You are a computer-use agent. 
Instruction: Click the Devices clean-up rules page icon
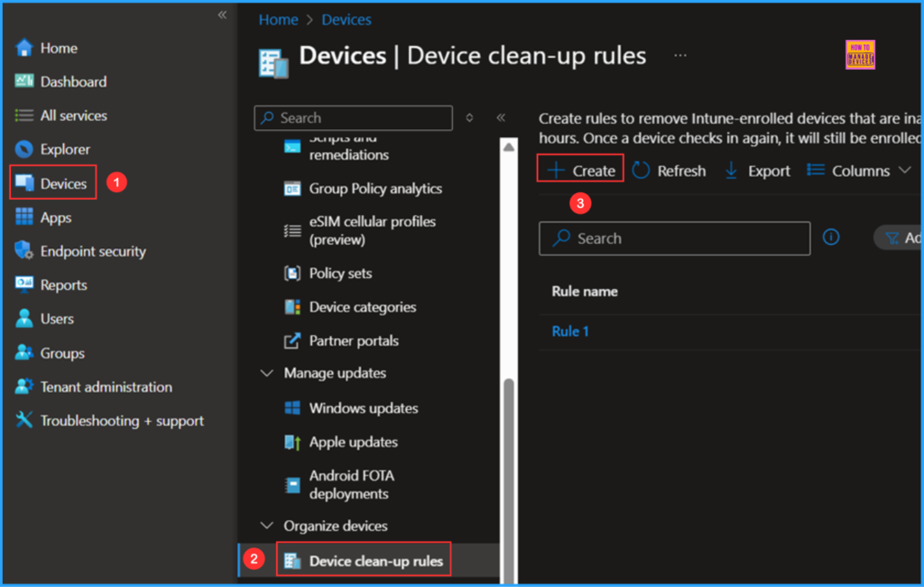tap(273, 64)
